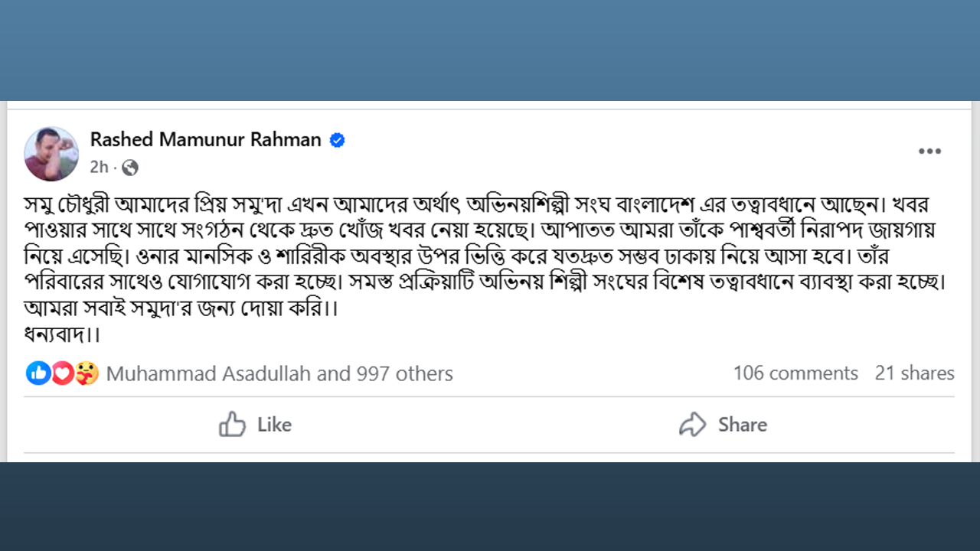Click the closing ধন্যবাদ line of post
Image resolution: width=980 pixels, height=551 pixels.
click(63, 334)
